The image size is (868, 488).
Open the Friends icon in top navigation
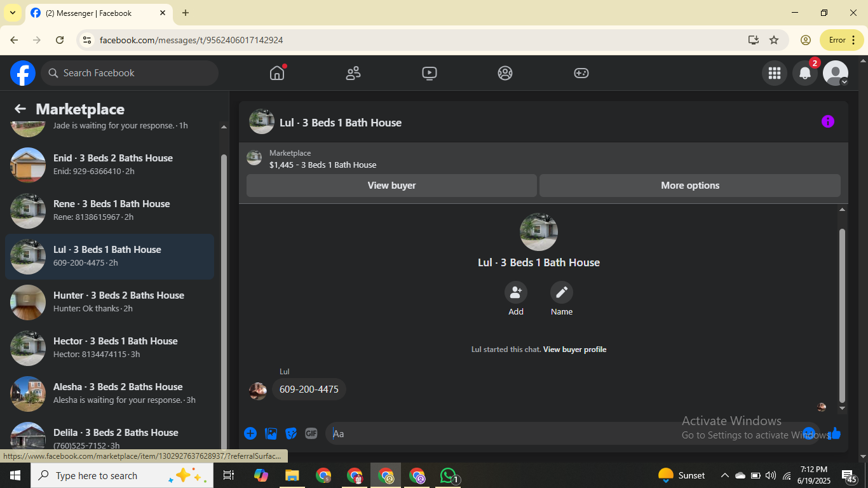[353, 73]
